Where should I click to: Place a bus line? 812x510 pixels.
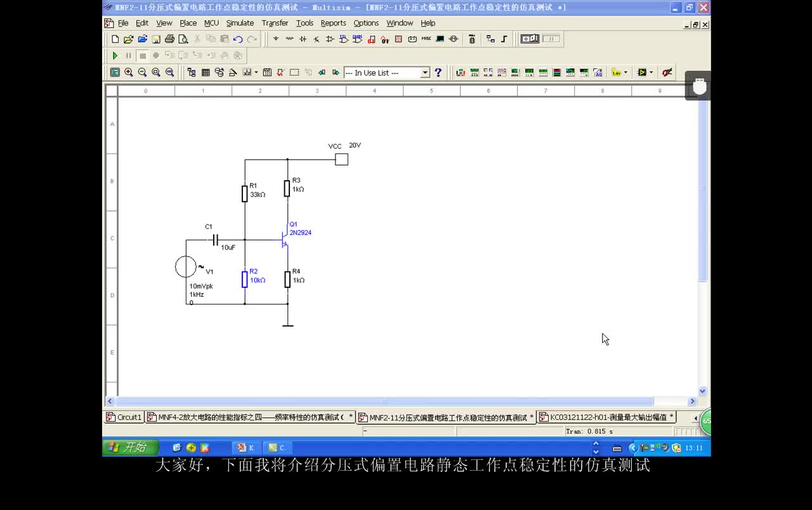pyautogui.click(x=504, y=39)
